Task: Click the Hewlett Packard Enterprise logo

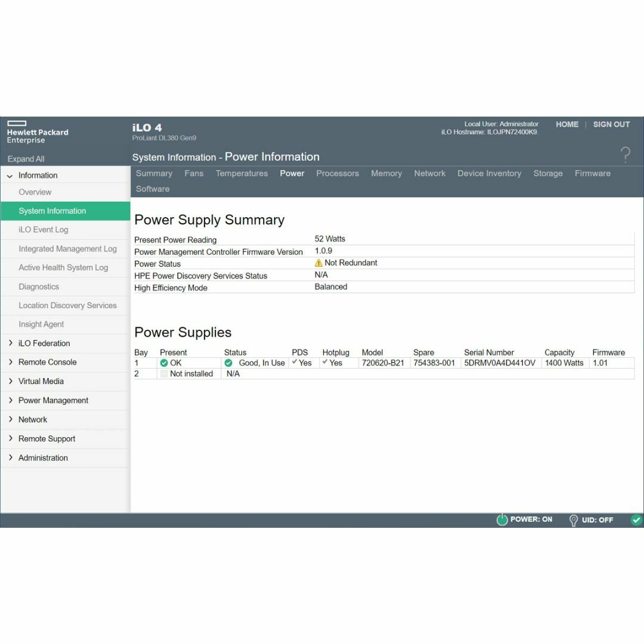Action: point(38,132)
